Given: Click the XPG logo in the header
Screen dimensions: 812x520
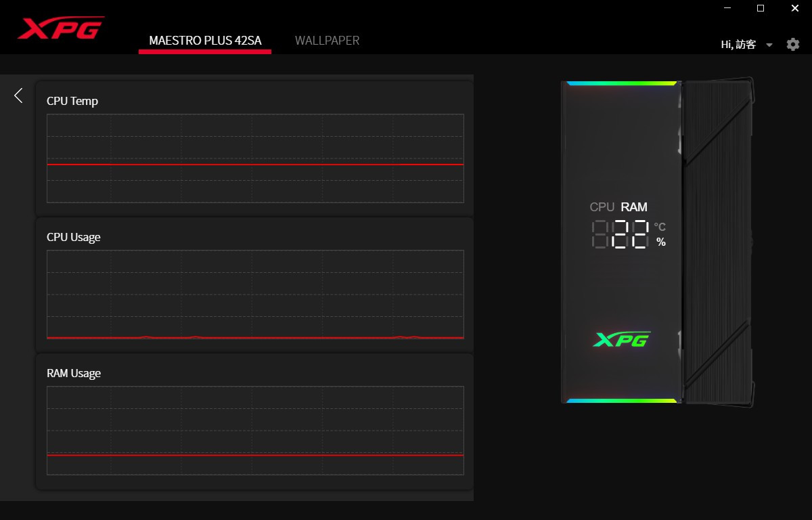Looking at the screenshot, I should click(x=61, y=28).
